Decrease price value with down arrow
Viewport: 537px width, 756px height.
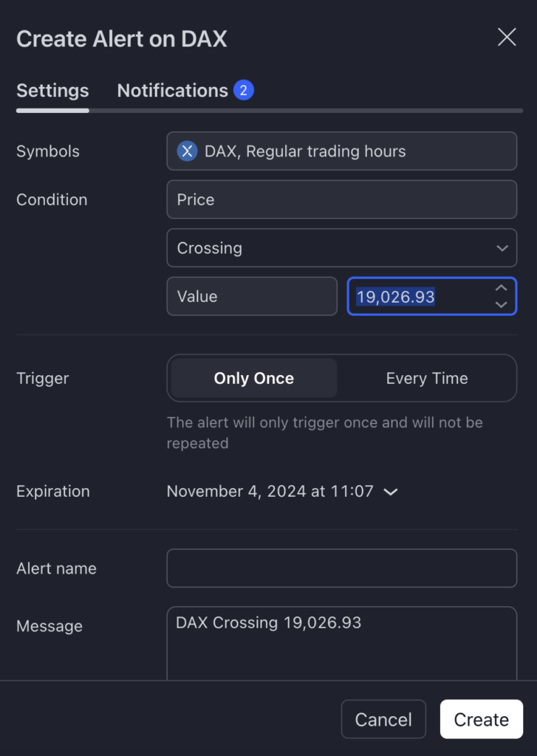tap(502, 305)
